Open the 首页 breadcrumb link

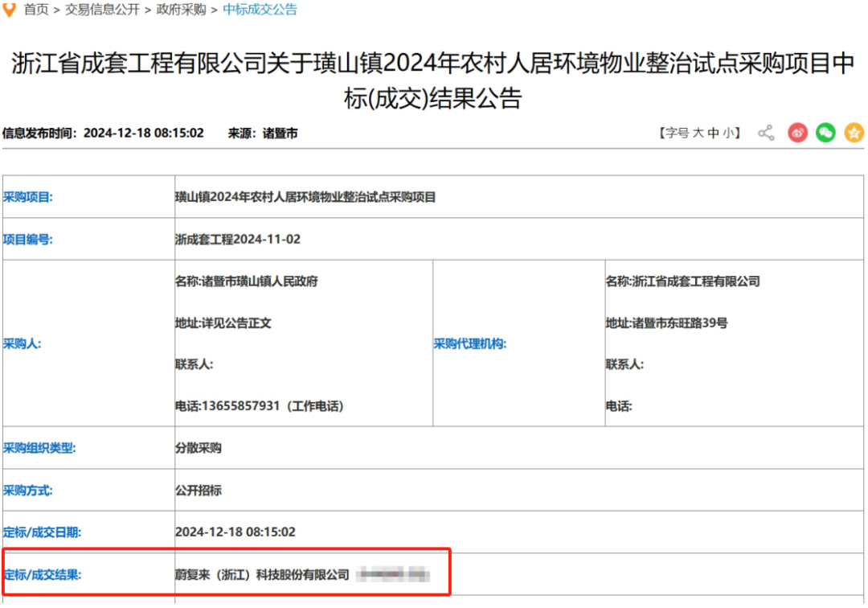35,10
